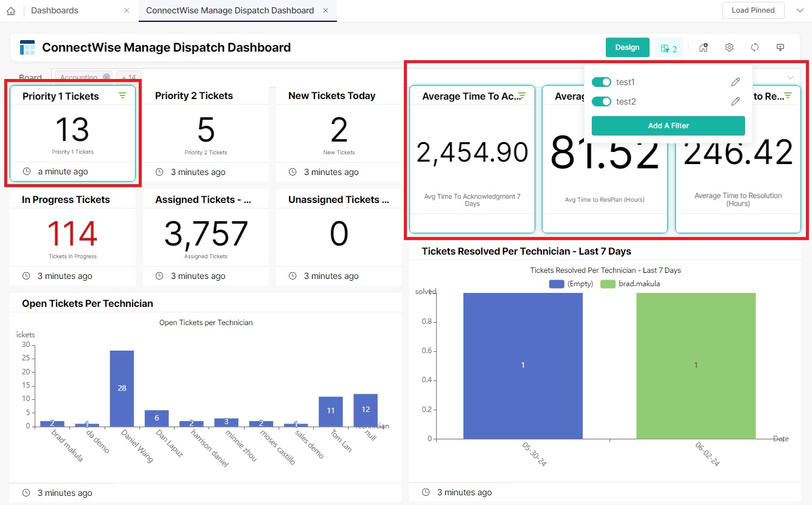Click clock icon under In Progress Tickets
The image size is (812, 505).
pyautogui.click(x=26, y=276)
